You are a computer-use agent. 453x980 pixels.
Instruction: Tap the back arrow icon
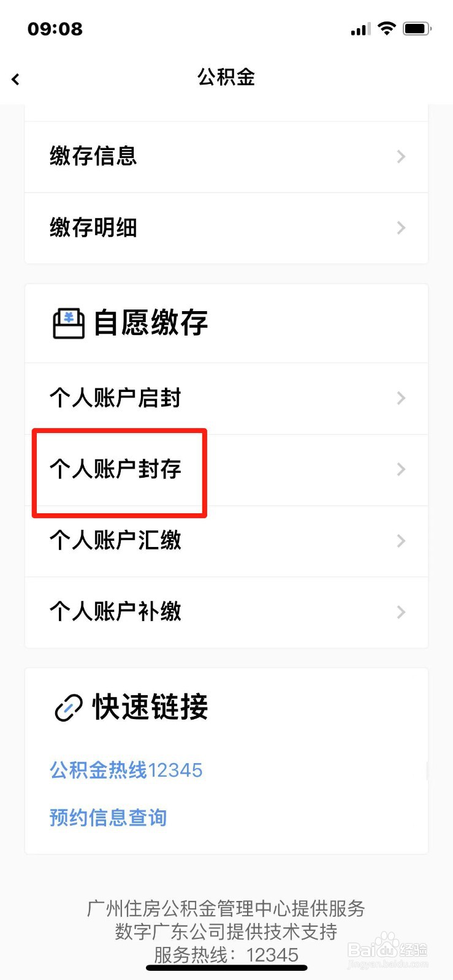[x=15, y=79]
